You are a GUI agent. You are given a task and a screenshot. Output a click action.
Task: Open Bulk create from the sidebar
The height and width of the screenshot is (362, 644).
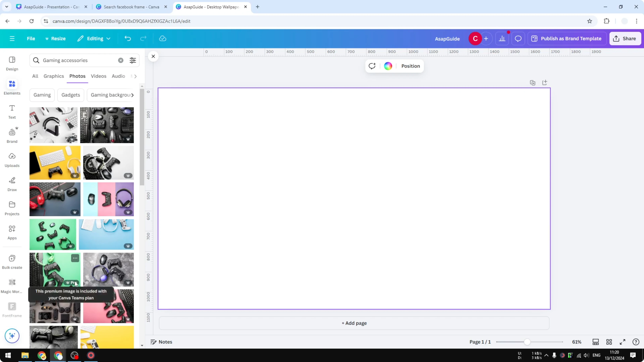12,261
